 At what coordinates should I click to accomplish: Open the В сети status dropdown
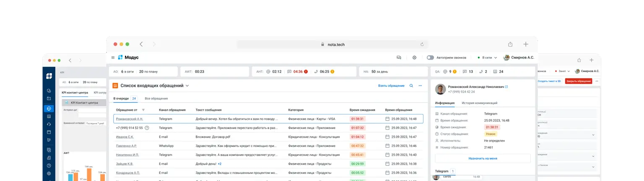click(487, 57)
